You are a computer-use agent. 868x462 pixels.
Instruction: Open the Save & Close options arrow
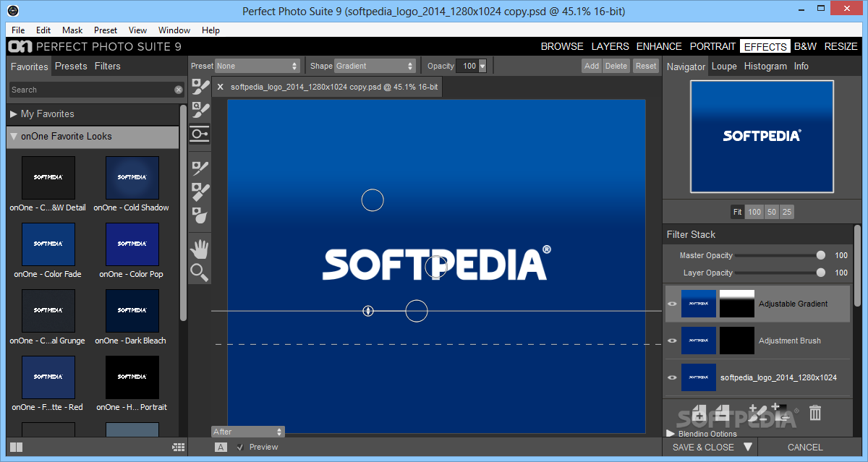coord(748,447)
